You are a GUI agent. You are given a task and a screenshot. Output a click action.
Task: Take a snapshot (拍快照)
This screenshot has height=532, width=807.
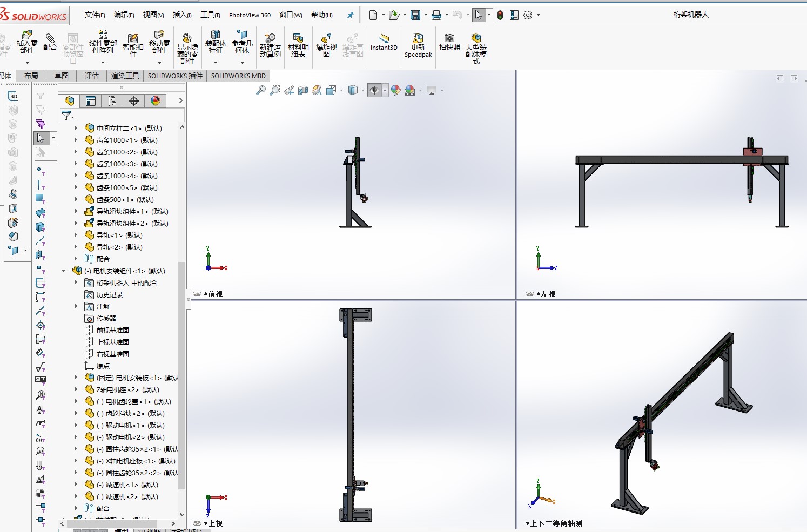tap(449, 42)
